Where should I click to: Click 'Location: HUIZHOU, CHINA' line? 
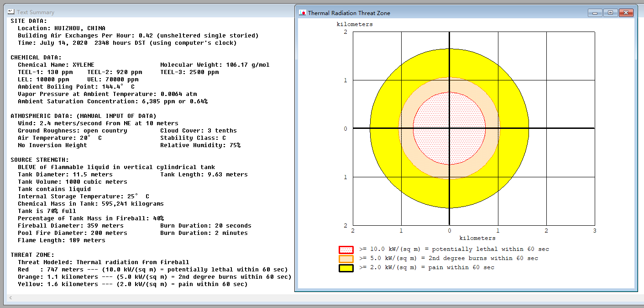pyautogui.click(x=62, y=28)
